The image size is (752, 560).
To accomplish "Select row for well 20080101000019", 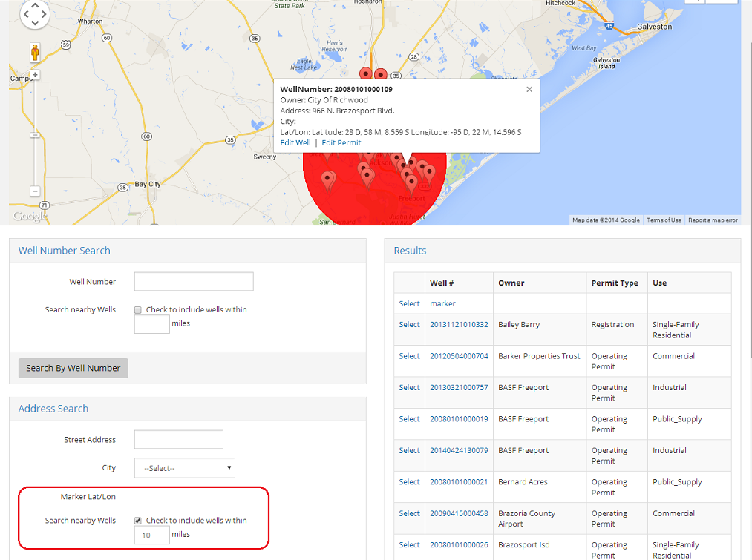I will (x=409, y=419).
